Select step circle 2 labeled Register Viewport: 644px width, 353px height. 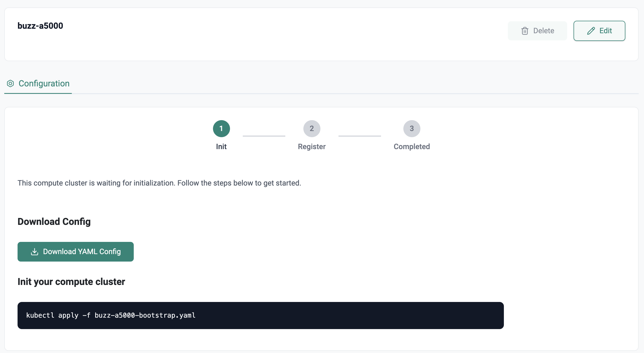click(312, 128)
